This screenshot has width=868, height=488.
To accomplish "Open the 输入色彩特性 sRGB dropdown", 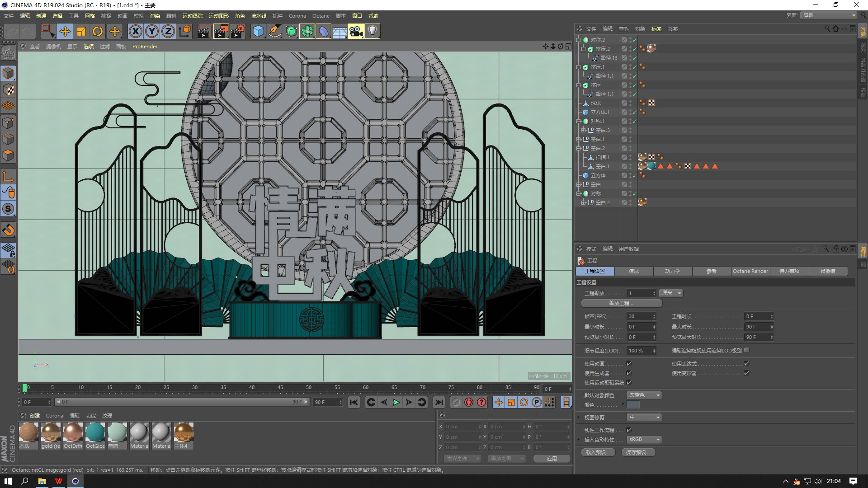I will (644, 439).
